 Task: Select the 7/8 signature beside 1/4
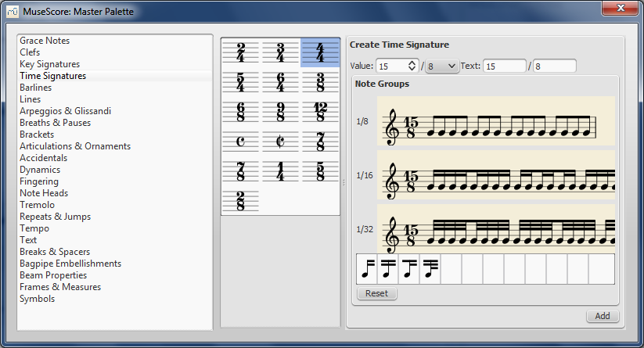pos(241,170)
